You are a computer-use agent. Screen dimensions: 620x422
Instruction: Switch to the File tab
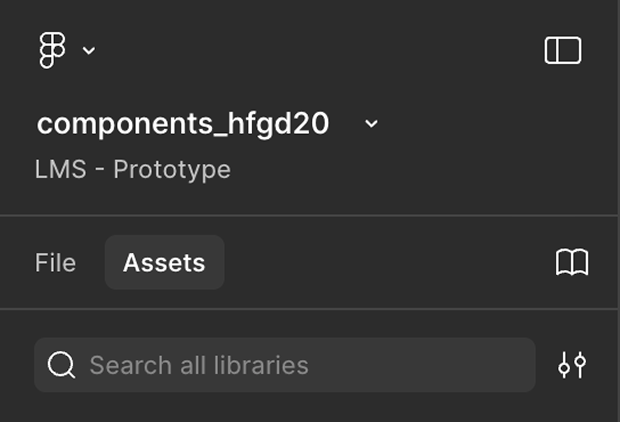(55, 263)
